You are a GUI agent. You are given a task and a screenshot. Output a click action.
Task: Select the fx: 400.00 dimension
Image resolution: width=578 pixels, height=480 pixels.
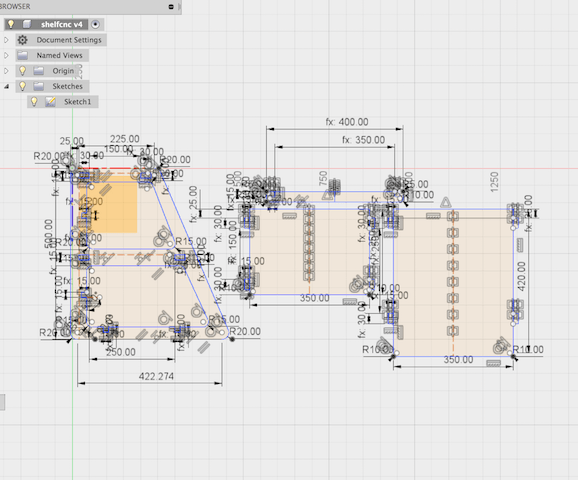(x=347, y=122)
